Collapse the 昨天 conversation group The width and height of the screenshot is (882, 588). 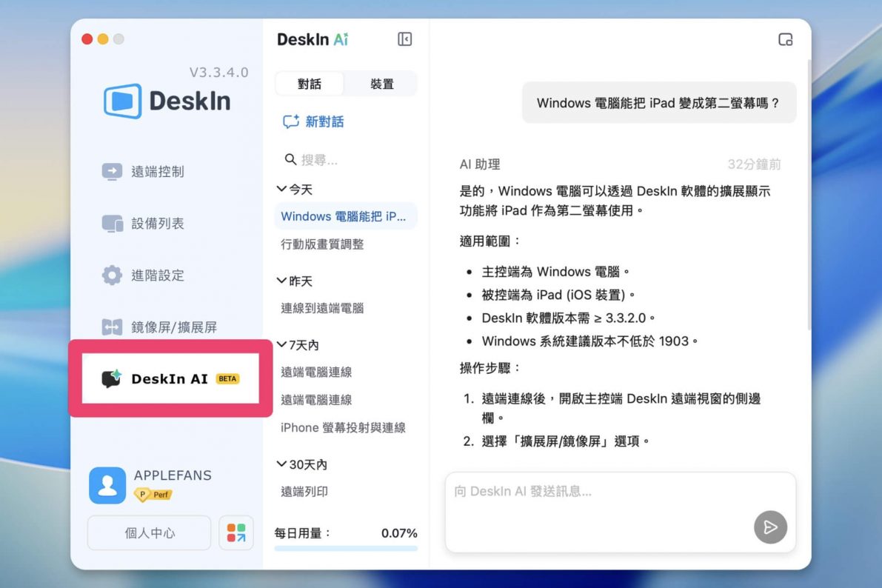pyautogui.click(x=281, y=281)
